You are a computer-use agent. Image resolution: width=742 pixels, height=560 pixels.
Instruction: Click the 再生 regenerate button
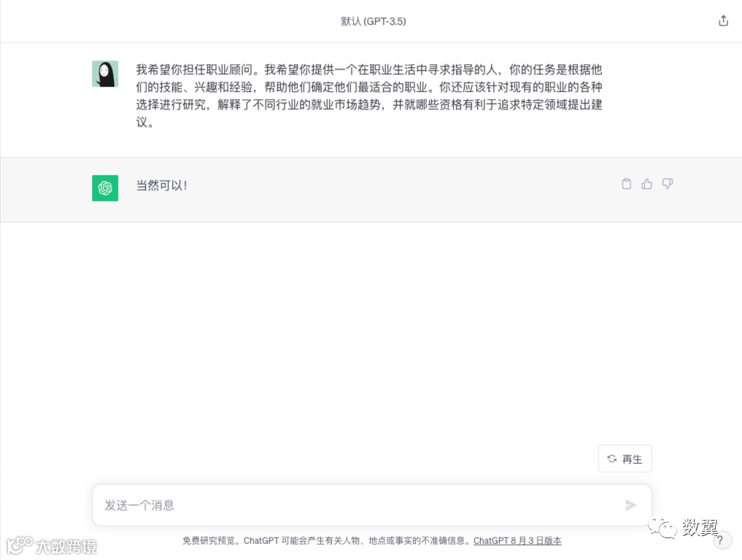(x=625, y=459)
